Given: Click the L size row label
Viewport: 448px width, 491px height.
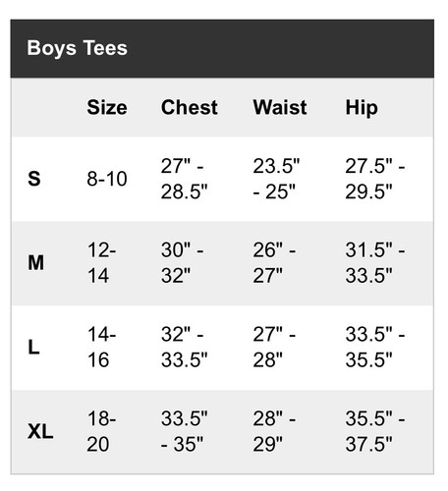Looking at the screenshot, I should 33,348.
